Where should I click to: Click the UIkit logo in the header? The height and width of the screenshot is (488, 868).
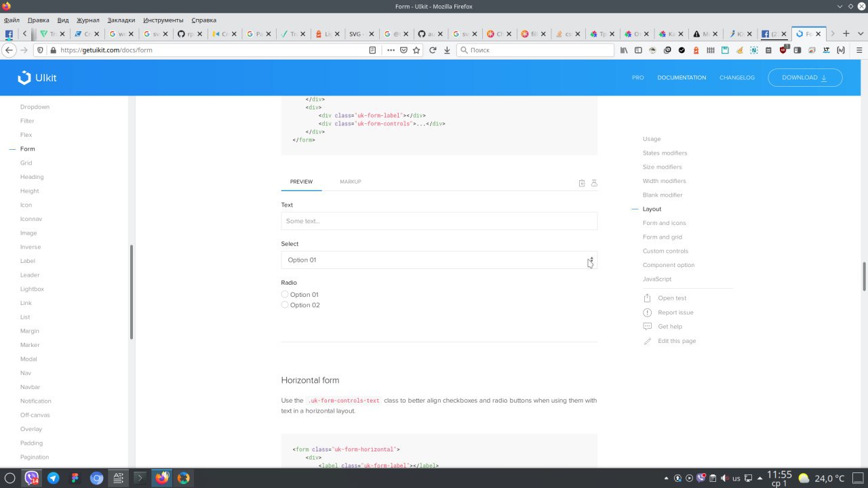pyautogui.click(x=37, y=78)
